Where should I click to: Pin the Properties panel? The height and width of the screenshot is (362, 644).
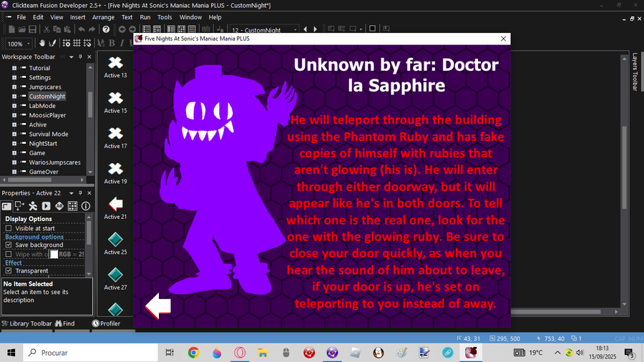point(80,193)
